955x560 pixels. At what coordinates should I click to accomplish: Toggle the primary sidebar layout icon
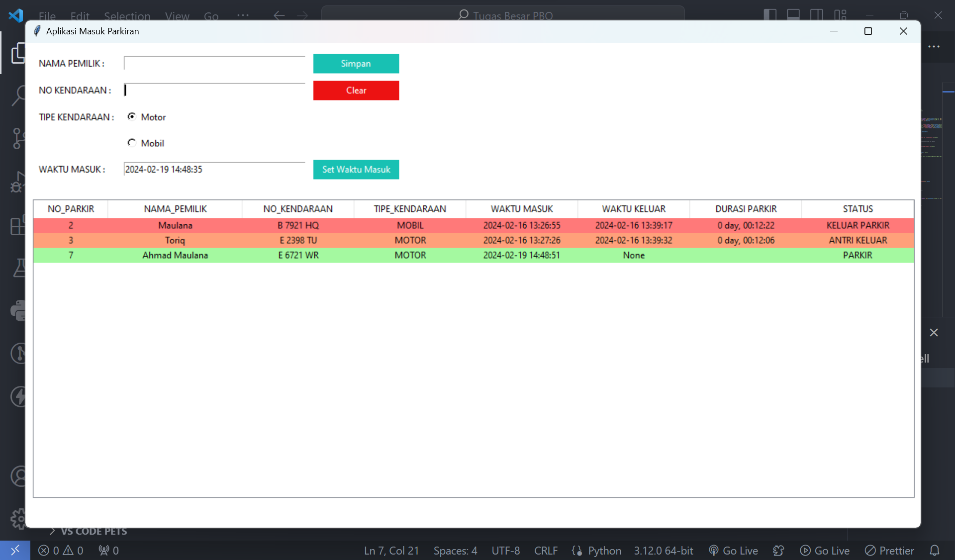pos(769,15)
